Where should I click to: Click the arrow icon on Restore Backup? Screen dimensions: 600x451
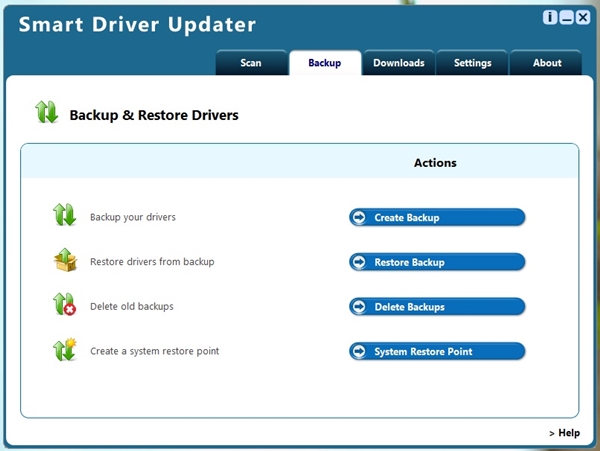(359, 262)
